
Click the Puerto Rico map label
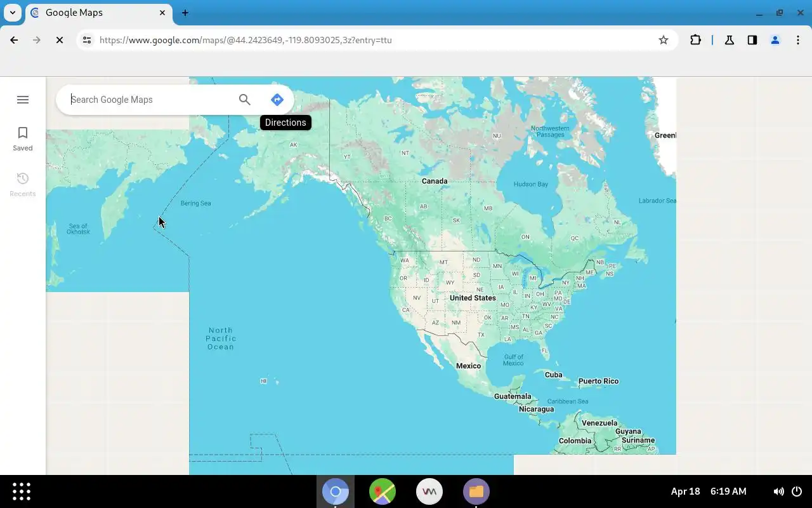point(598,381)
